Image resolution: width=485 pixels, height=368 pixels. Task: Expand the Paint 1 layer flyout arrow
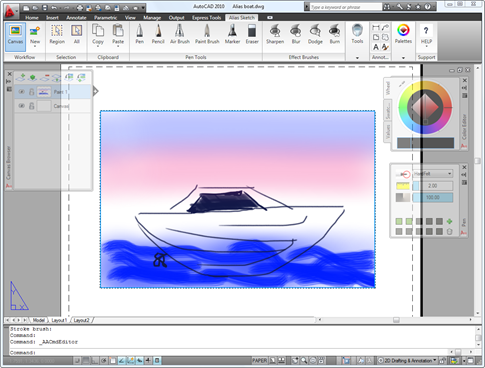tap(96, 91)
